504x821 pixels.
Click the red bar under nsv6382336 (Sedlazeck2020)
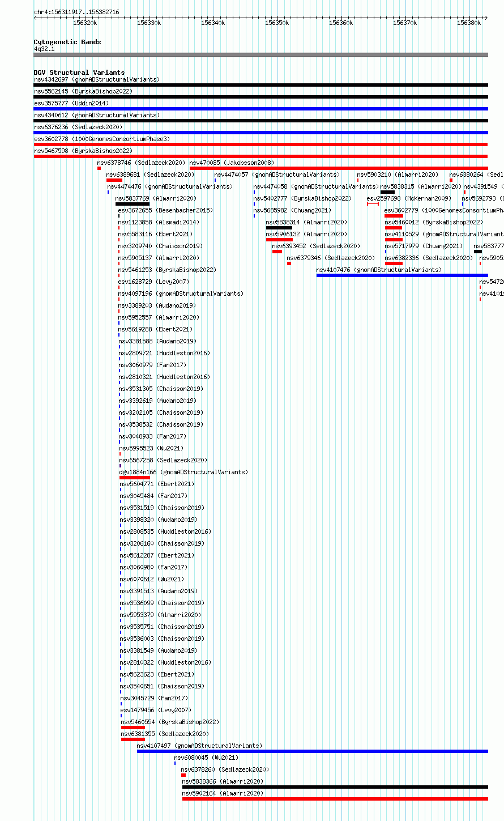click(x=394, y=263)
